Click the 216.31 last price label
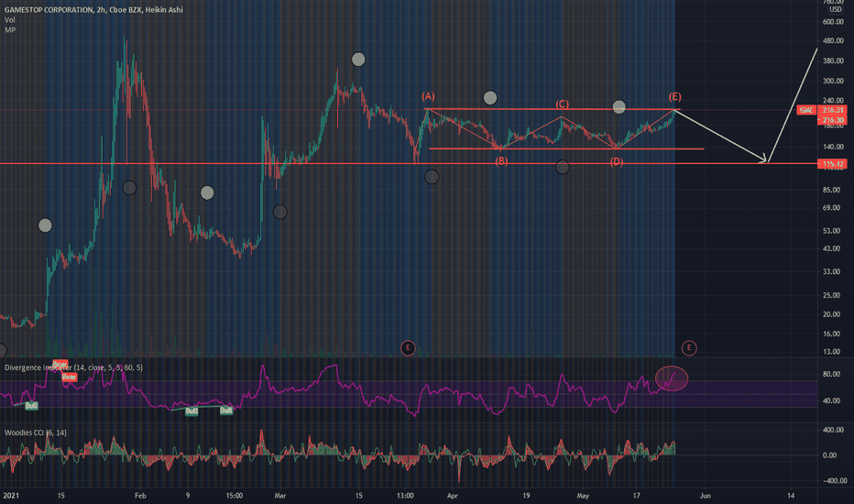Viewport: 854px width, 504px height. tap(832, 110)
